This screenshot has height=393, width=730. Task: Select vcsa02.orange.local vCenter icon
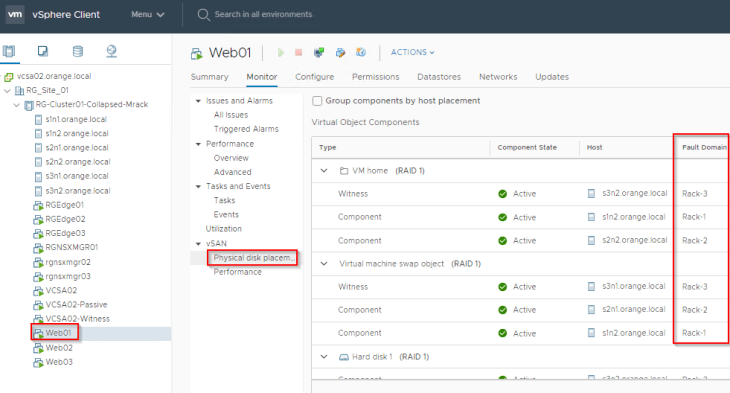[8, 77]
